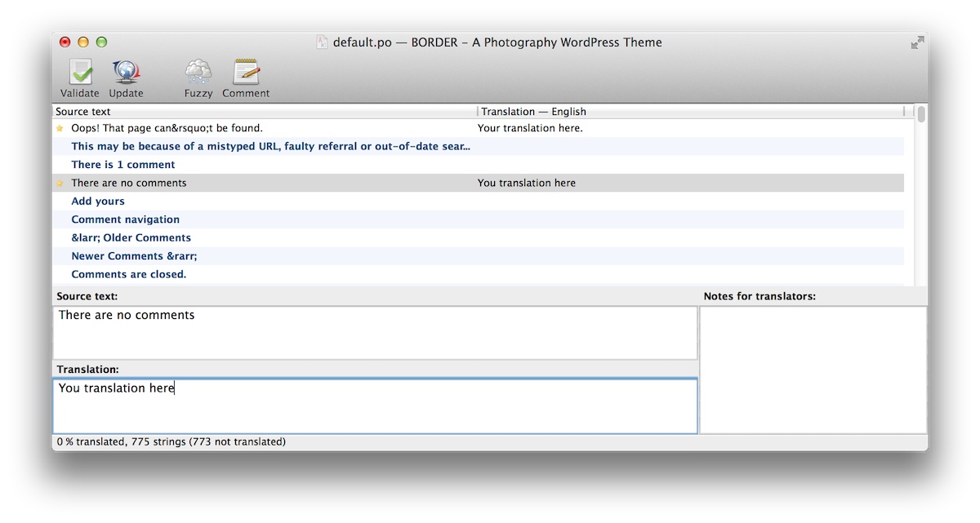Select the 'Comments are closed.' row

point(128,275)
